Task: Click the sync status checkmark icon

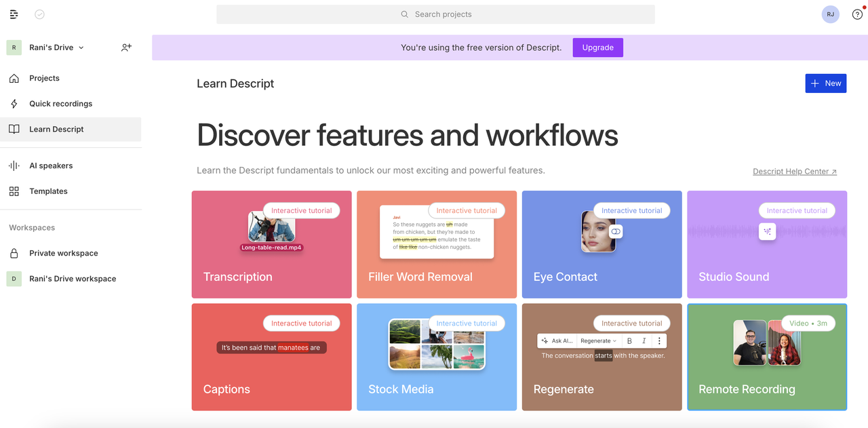Action: (x=39, y=14)
